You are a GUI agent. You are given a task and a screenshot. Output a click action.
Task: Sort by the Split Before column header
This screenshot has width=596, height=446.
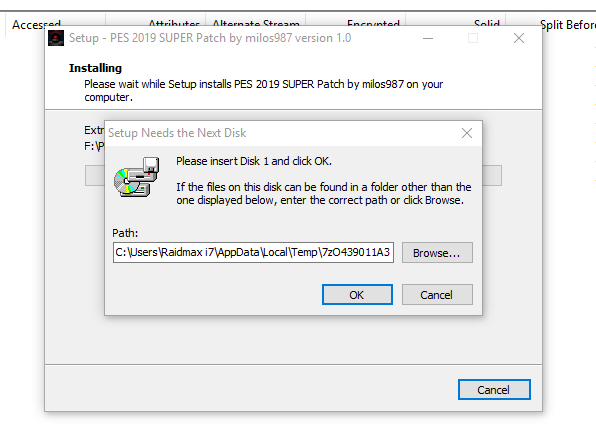pos(567,24)
